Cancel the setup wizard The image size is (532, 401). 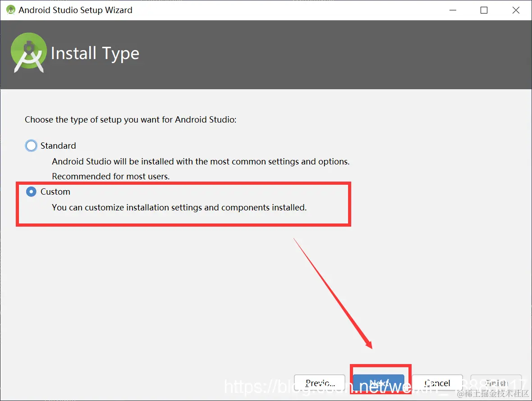point(437,383)
